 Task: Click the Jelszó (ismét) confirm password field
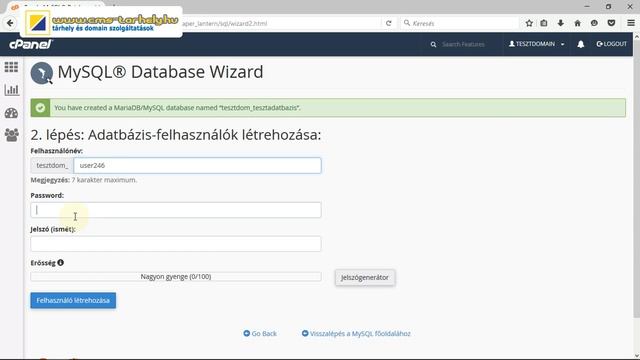[x=176, y=244]
